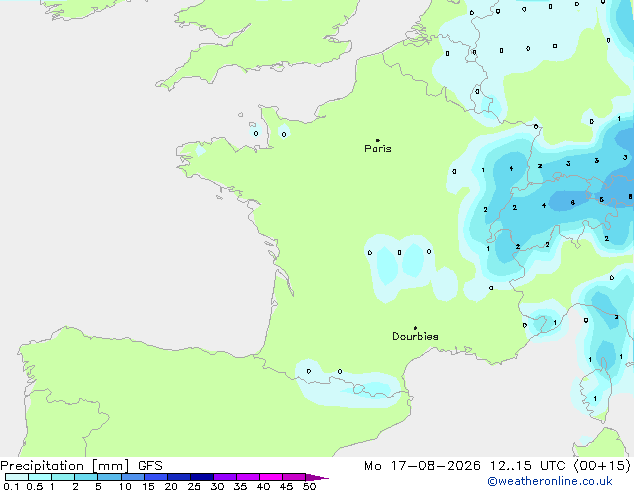Click the Dourbies town label
Image resolution: width=634 pixels, height=490 pixels.
tap(415, 336)
